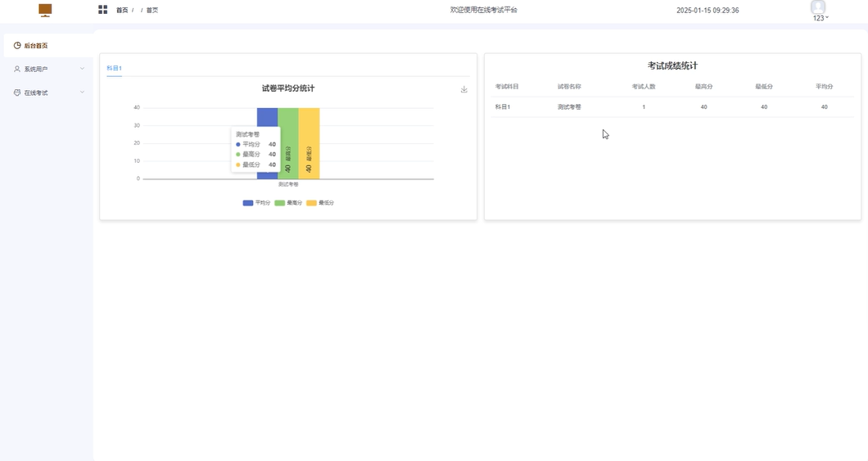Click the green 最高分 bar
868x461 pixels.
[288, 143]
